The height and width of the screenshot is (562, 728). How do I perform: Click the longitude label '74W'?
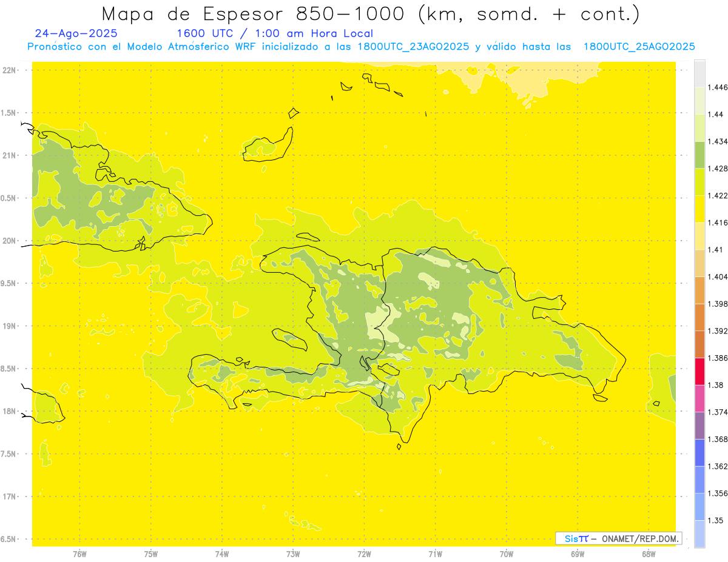pyautogui.click(x=221, y=554)
